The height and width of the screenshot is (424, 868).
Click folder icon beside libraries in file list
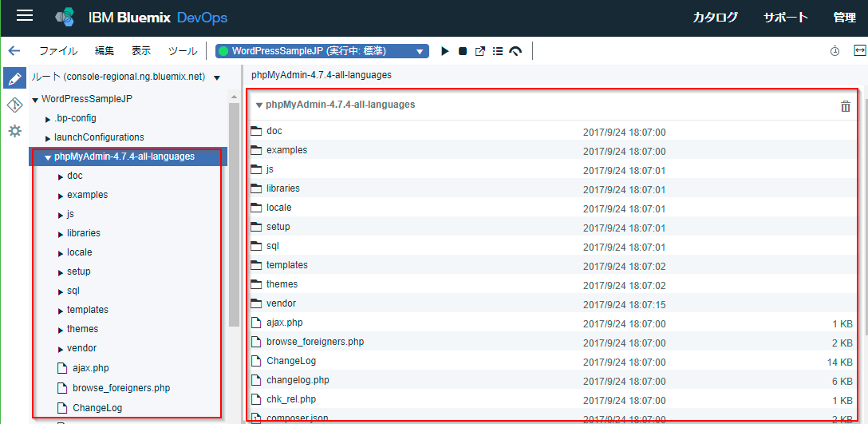pyautogui.click(x=256, y=188)
